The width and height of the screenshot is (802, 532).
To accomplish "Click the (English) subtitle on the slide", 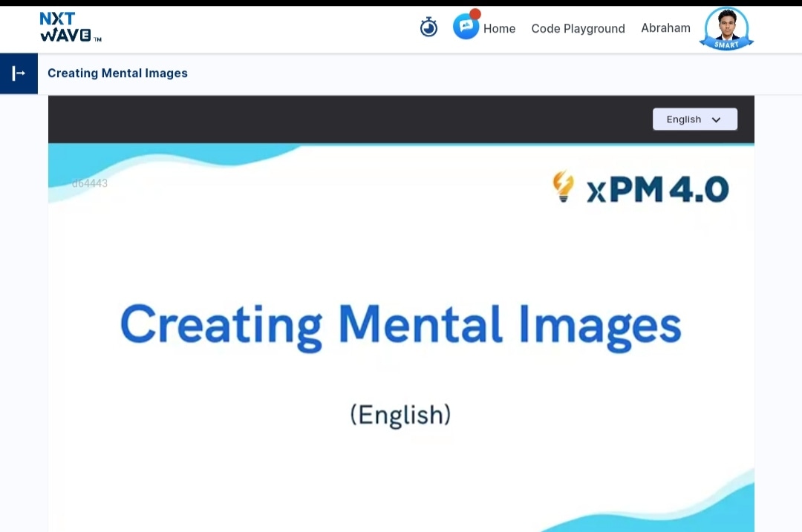I will (400, 415).
